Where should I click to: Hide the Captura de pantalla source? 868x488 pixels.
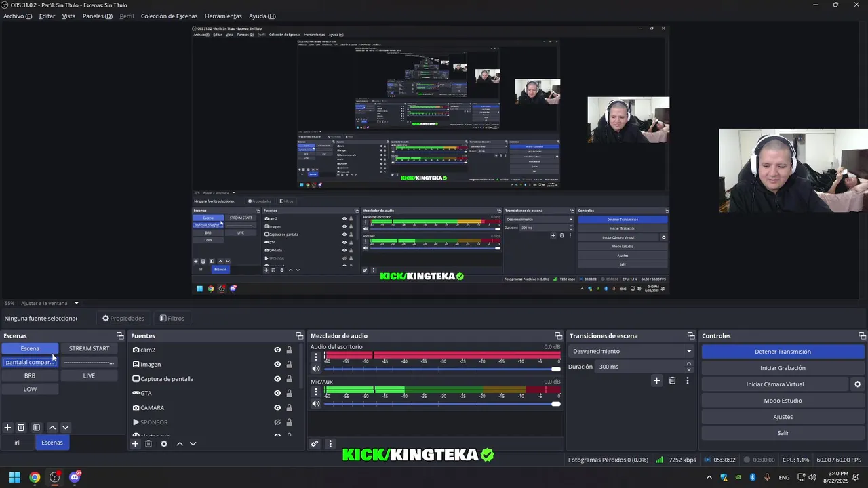tap(277, 379)
